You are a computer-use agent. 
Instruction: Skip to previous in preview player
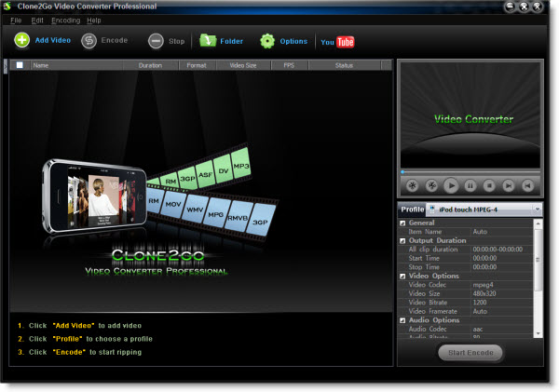click(527, 185)
